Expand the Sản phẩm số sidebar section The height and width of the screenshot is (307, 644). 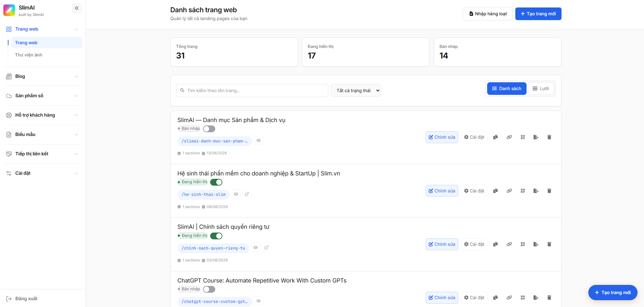click(x=43, y=96)
